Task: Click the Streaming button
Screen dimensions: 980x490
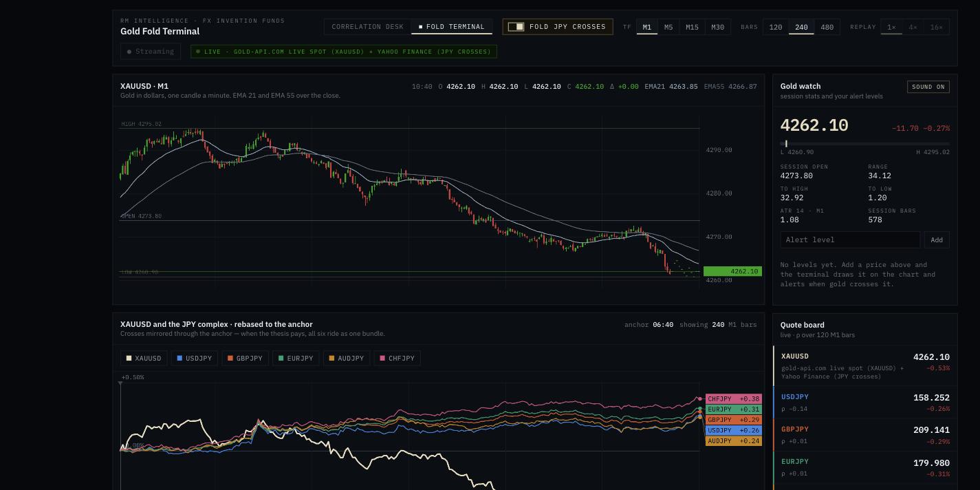Action: (151, 52)
